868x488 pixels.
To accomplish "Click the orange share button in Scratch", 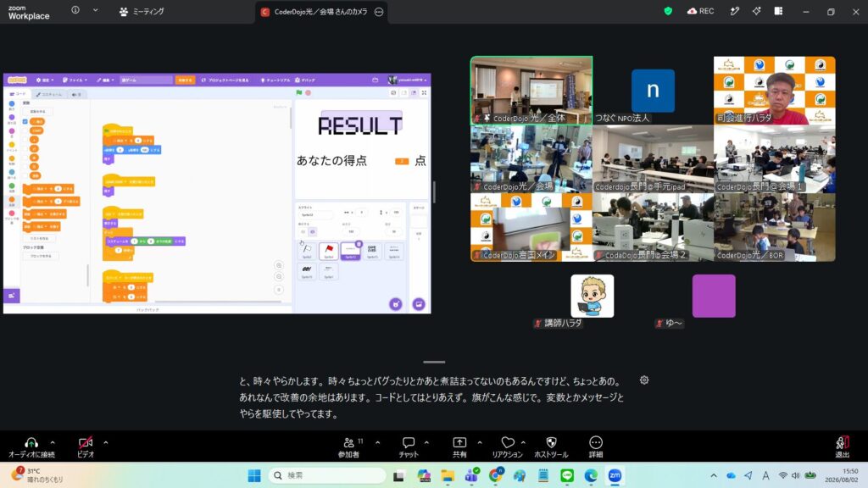I will (185, 80).
